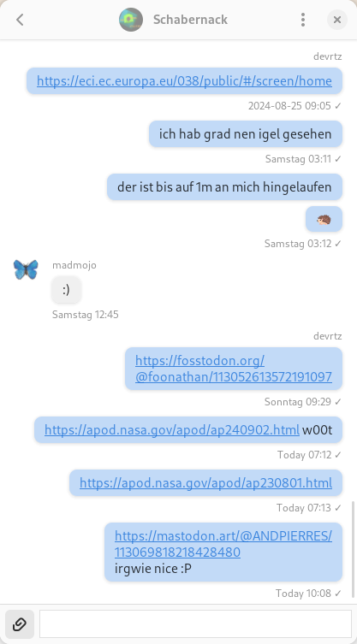Viewport: 357px width, 644px height.
Task: Go back using the header back arrow
Action: coord(20,20)
